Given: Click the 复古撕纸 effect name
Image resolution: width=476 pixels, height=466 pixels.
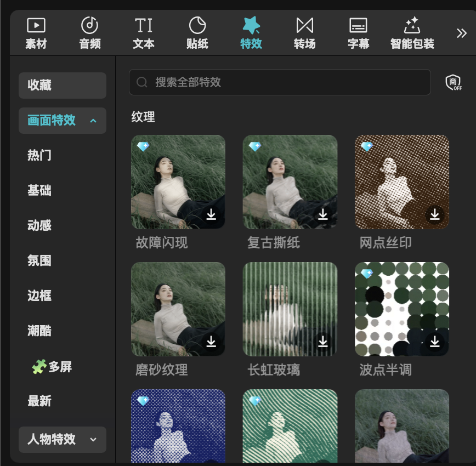Looking at the screenshot, I should click(x=274, y=242).
